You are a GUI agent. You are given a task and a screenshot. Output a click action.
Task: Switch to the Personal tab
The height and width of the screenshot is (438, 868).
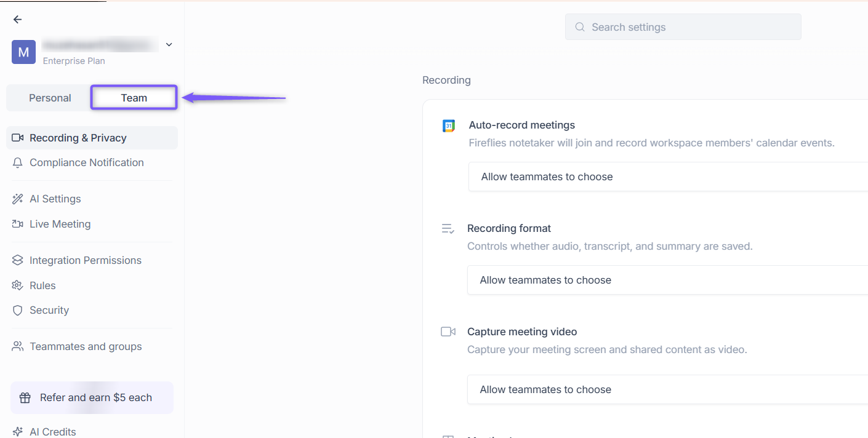[50, 98]
